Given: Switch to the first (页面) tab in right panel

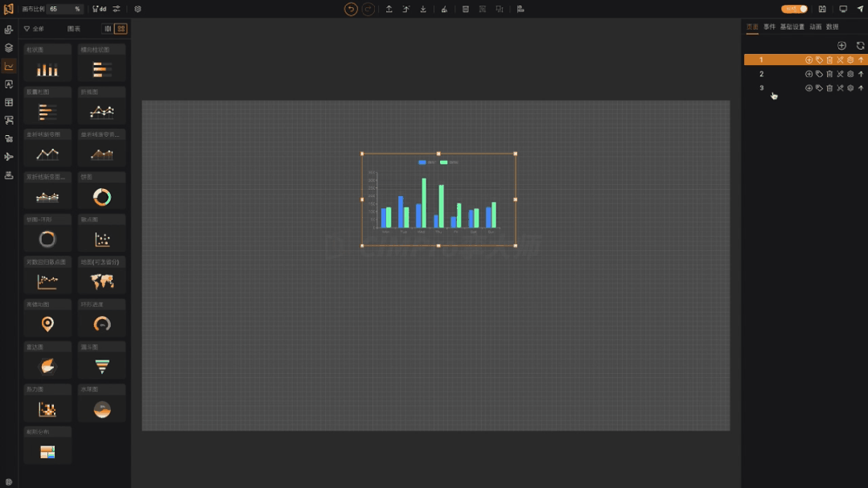Looking at the screenshot, I should (752, 27).
